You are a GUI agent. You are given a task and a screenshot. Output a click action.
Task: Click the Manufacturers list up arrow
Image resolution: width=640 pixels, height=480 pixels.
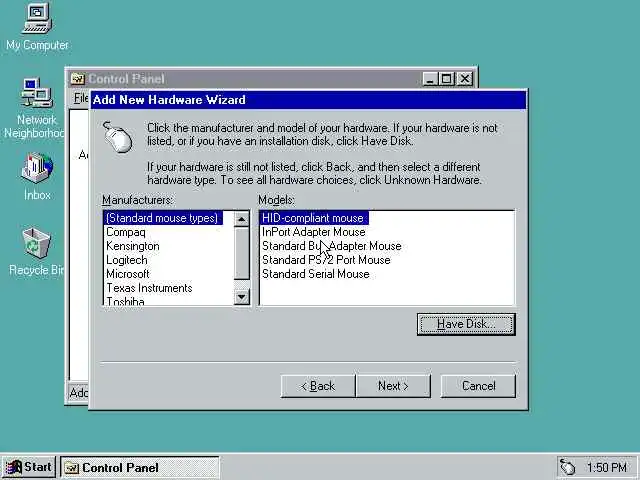point(242,219)
